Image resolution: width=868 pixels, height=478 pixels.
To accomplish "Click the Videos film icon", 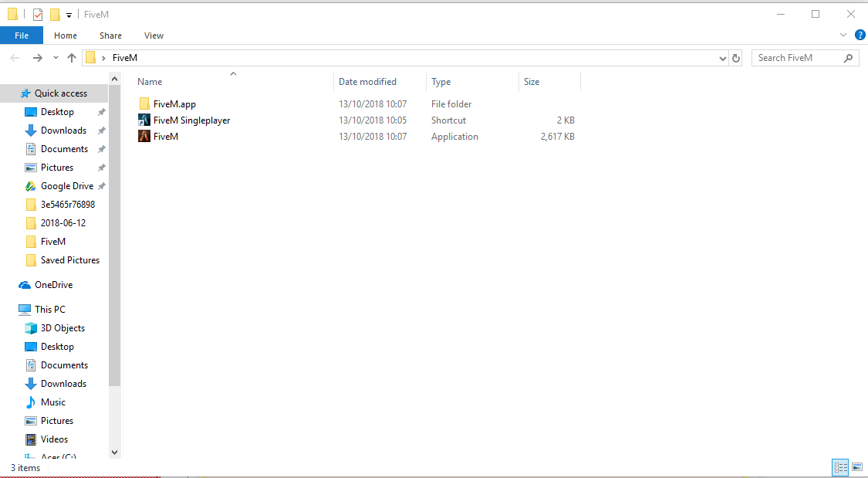I will (x=31, y=439).
